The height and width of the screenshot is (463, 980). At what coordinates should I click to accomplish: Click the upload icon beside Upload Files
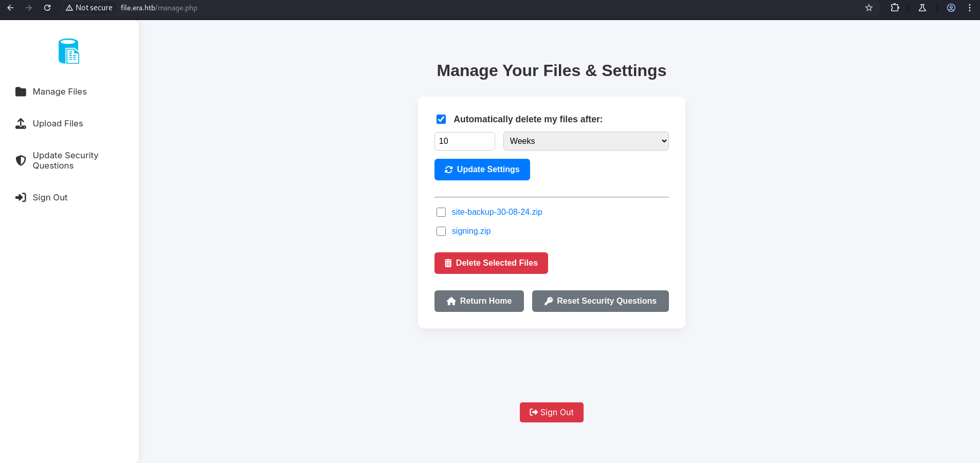coord(21,124)
